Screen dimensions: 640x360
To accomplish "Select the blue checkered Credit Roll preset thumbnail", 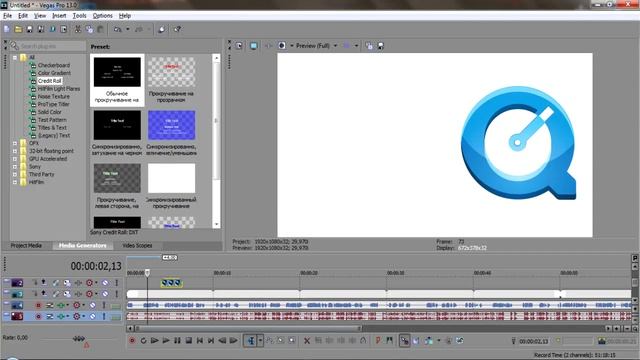I will point(171,125).
